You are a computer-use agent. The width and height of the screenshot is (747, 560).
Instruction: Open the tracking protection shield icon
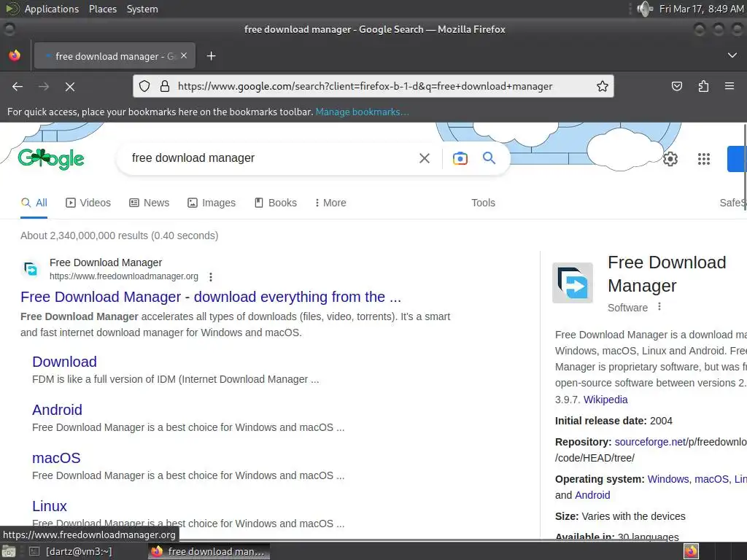coord(144,86)
